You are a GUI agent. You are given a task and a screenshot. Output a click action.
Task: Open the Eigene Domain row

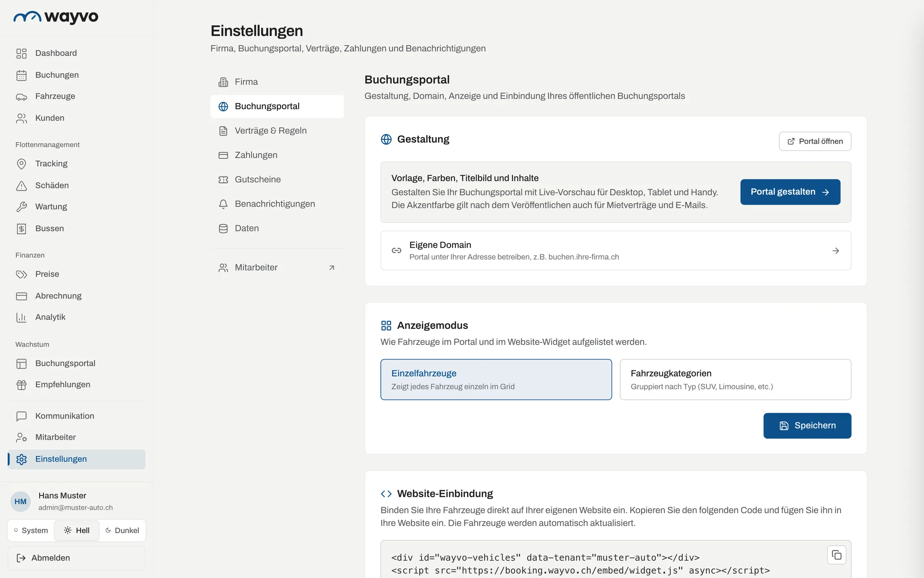tap(616, 250)
